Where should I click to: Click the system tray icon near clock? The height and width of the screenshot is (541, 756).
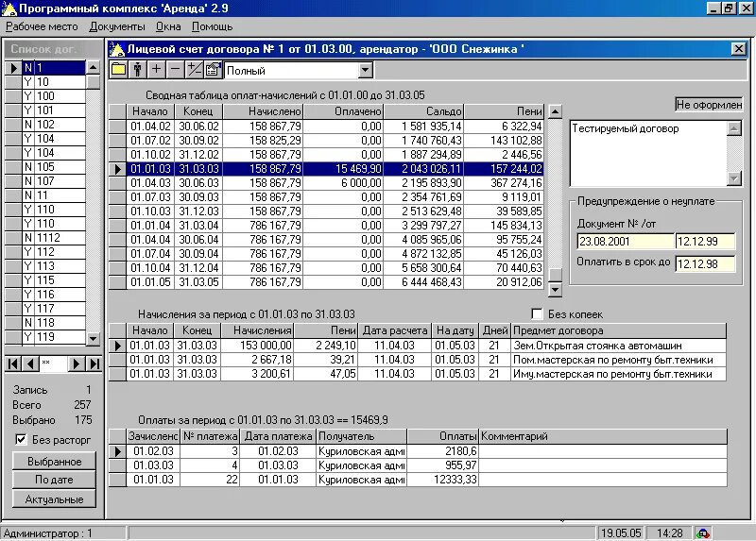pos(703,533)
